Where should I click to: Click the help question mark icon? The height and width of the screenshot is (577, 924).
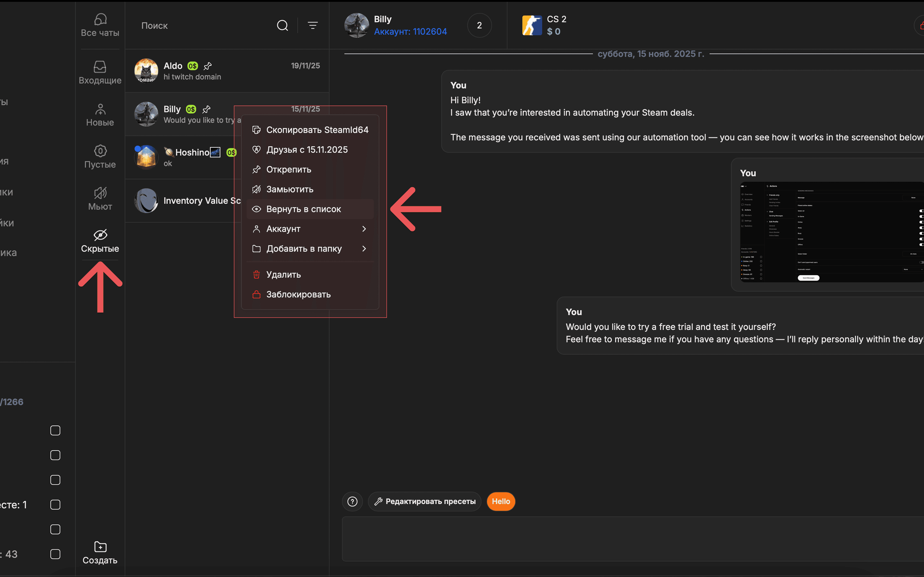pyautogui.click(x=352, y=502)
